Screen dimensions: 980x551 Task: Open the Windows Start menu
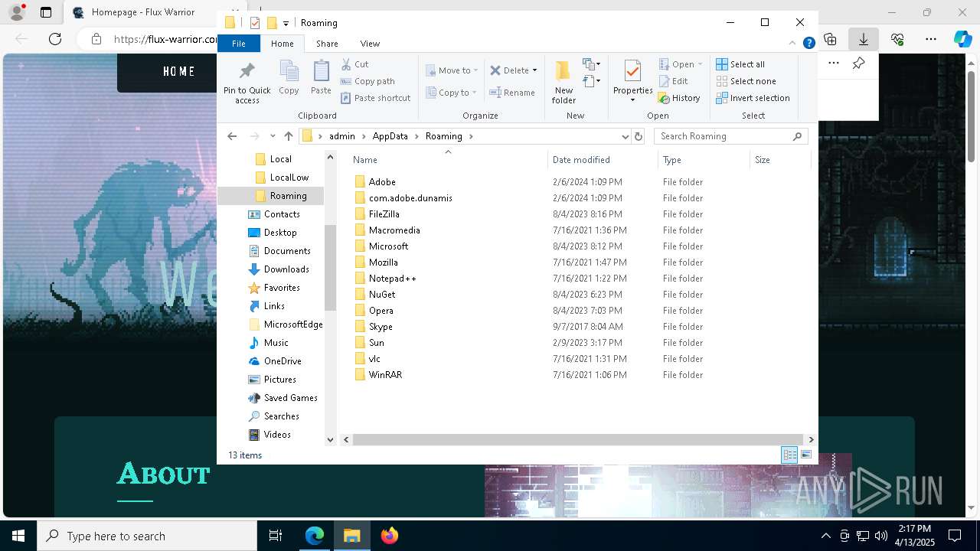[18, 536]
